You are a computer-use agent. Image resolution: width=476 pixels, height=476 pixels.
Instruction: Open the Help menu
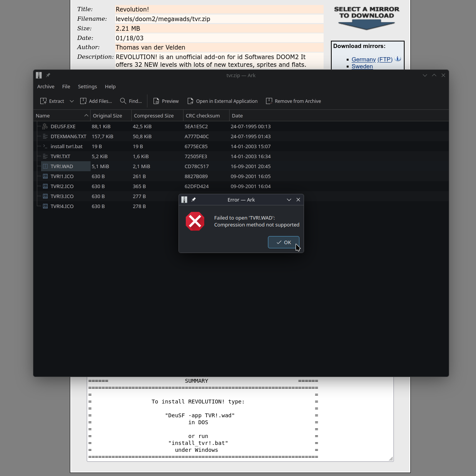click(x=110, y=86)
